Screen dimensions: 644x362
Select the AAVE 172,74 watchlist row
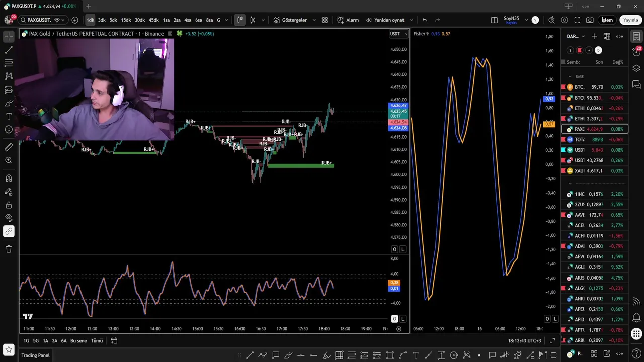pos(595,215)
